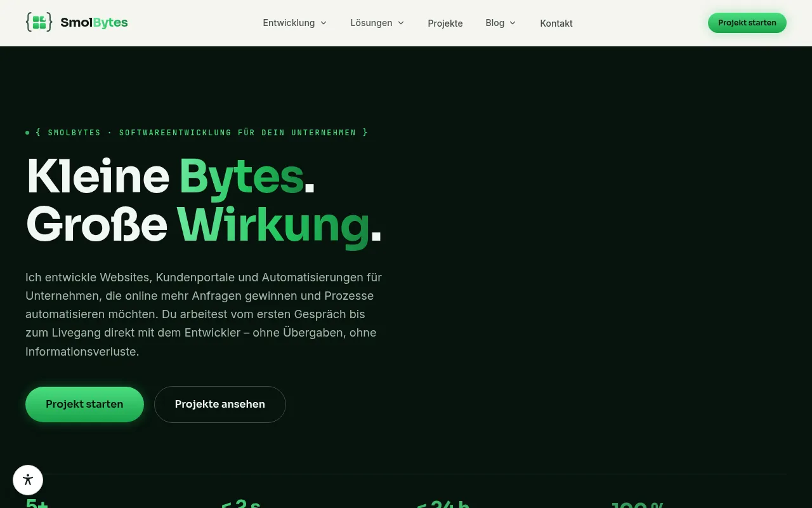Open the accessibility options button
The width and height of the screenshot is (812, 508).
click(28, 480)
